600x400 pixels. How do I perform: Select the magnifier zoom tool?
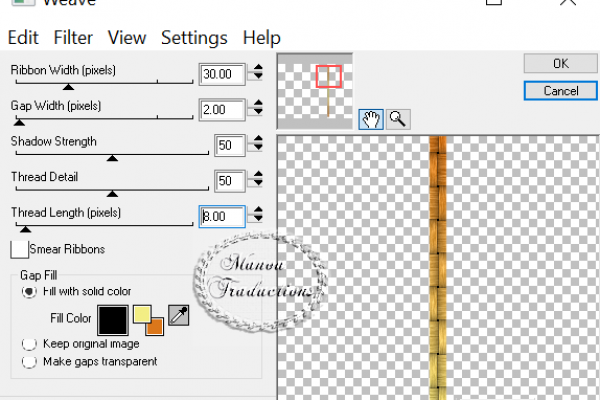(x=398, y=119)
